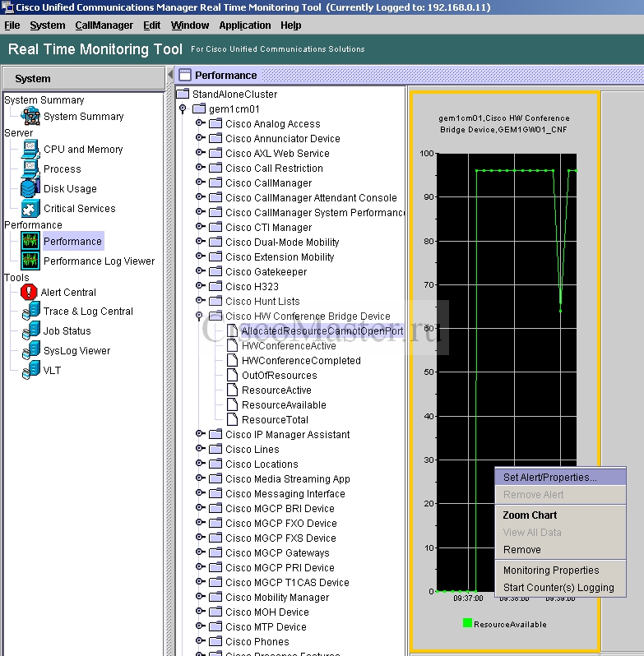Click the System panel header button
Viewport: 644px width, 656px height.
84,78
